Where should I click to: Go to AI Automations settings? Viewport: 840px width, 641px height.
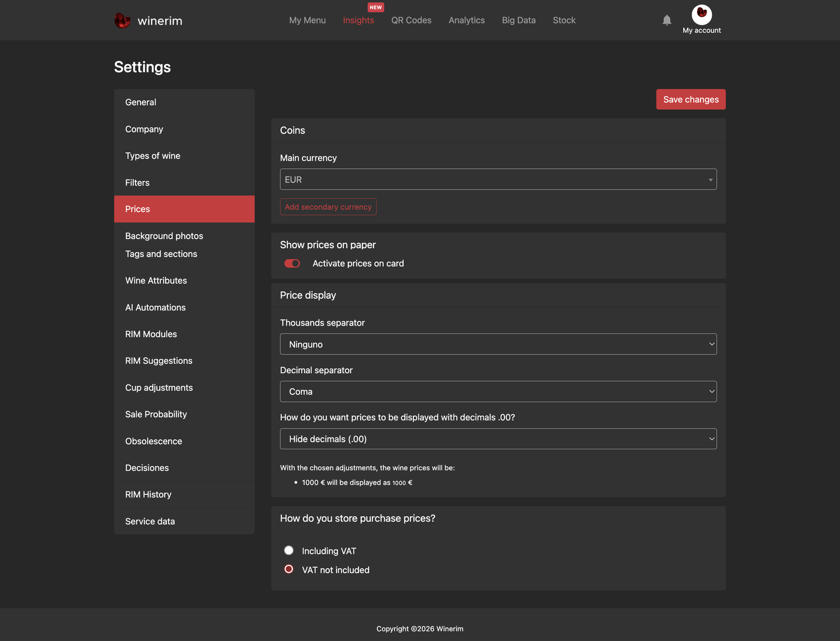184,308
